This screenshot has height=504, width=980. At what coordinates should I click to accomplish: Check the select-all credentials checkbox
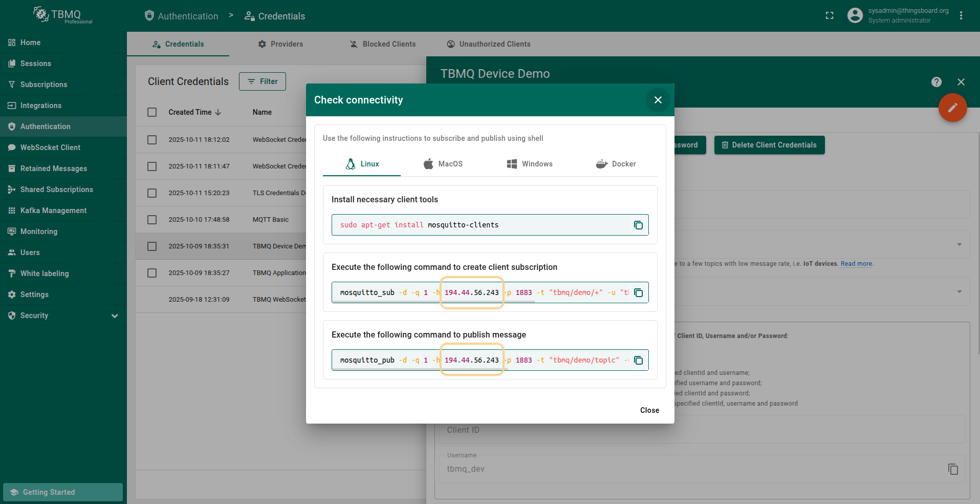pos(152,112)
